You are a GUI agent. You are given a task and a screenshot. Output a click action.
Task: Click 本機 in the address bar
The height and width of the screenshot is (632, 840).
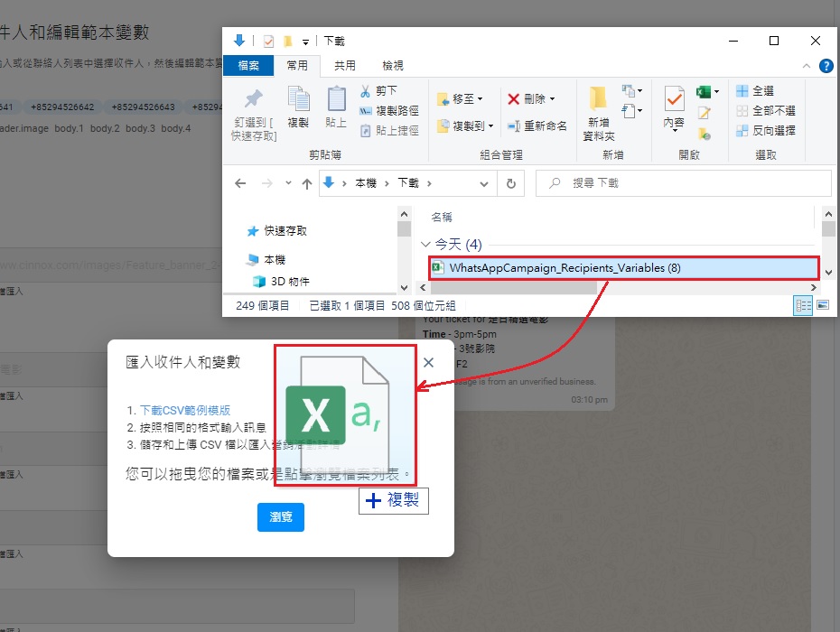pos(366,183)
